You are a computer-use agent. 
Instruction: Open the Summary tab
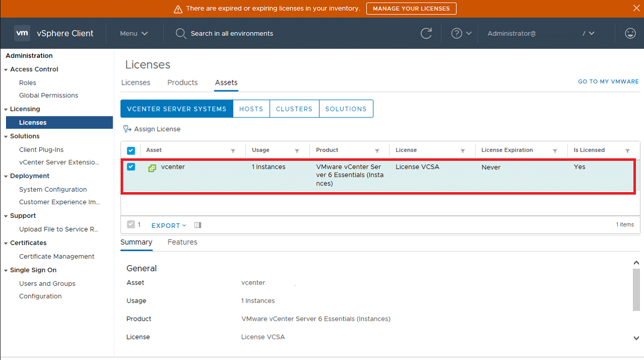(x=136, y=242)
